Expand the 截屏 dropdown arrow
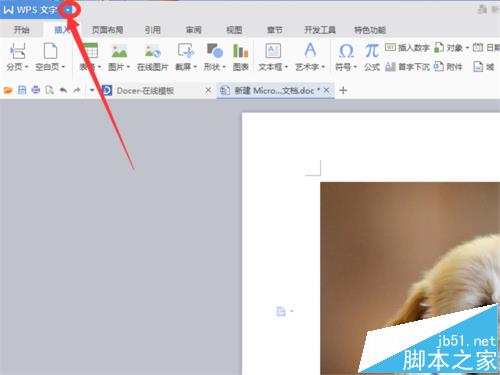The height and width of the screenshot is (375, 500). point(195,67)
